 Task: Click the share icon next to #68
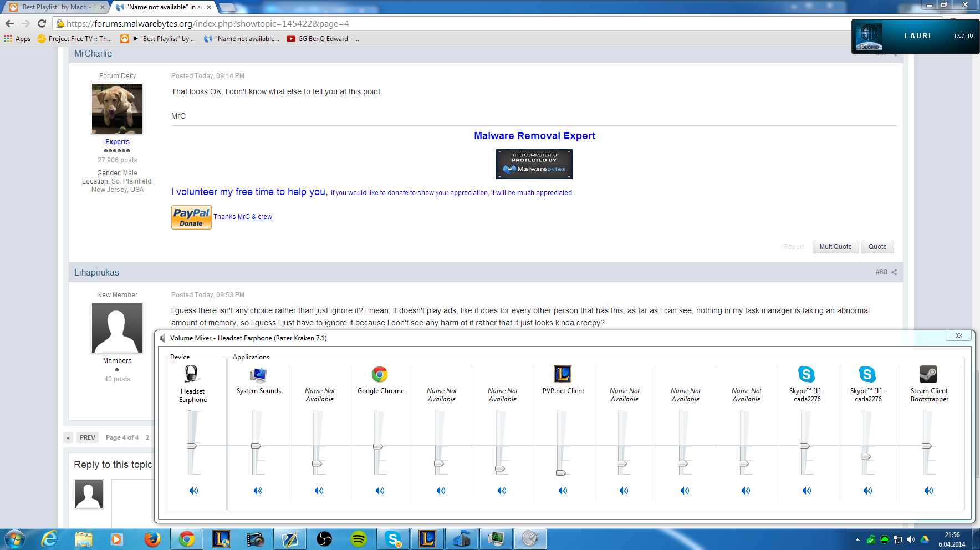[x=894, y=272]
